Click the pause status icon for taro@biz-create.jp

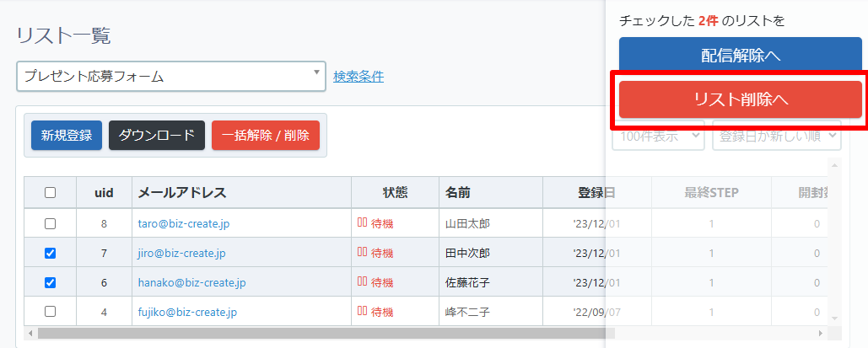[x=362, y=223]
